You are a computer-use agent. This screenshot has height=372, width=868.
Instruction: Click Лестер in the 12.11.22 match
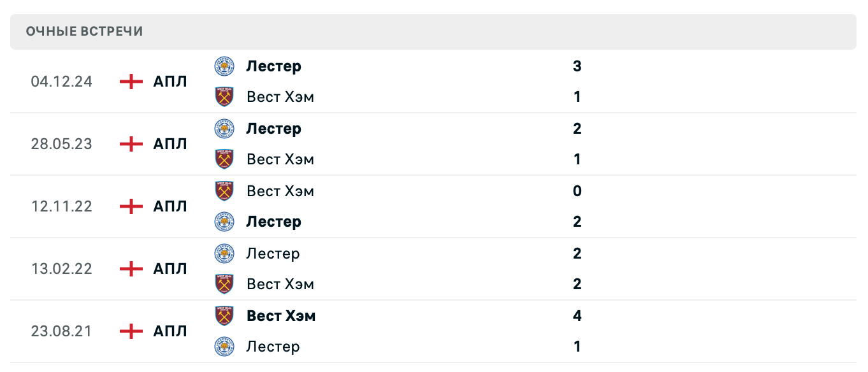pos(273,222)
